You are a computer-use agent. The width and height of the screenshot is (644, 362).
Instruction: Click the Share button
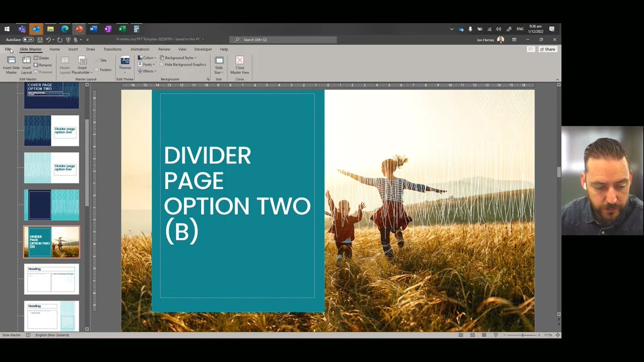click(x=547, y=49)
